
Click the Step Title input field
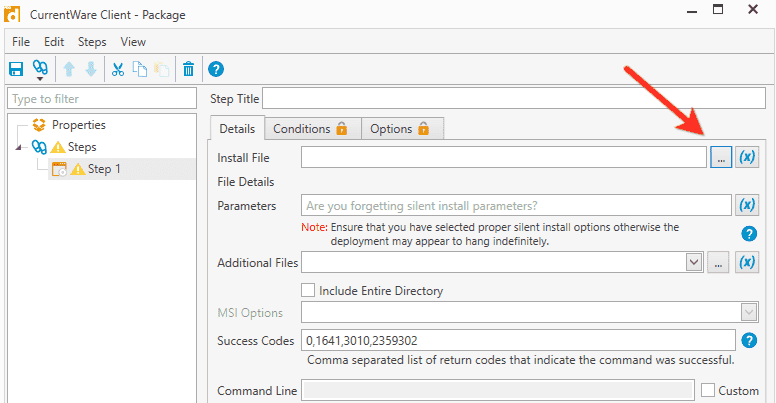pyautogui.click(x=514, y=98)
